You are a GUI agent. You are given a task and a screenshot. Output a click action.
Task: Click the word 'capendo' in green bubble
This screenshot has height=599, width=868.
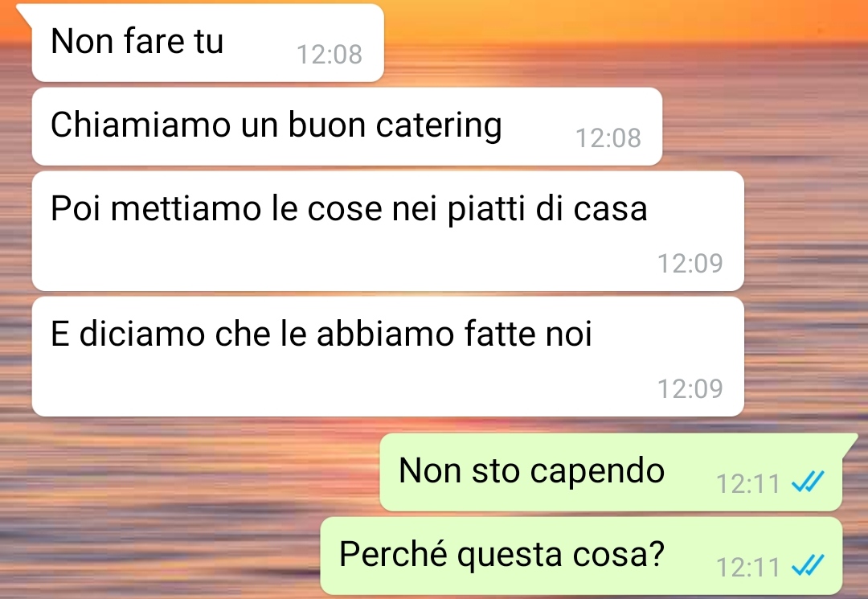click(597, 472)
